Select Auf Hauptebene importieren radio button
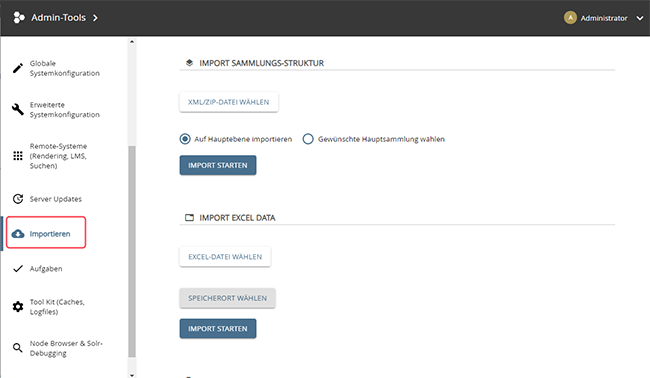The width and height of the screenshot is (650, 378). (x=185, y=139)
